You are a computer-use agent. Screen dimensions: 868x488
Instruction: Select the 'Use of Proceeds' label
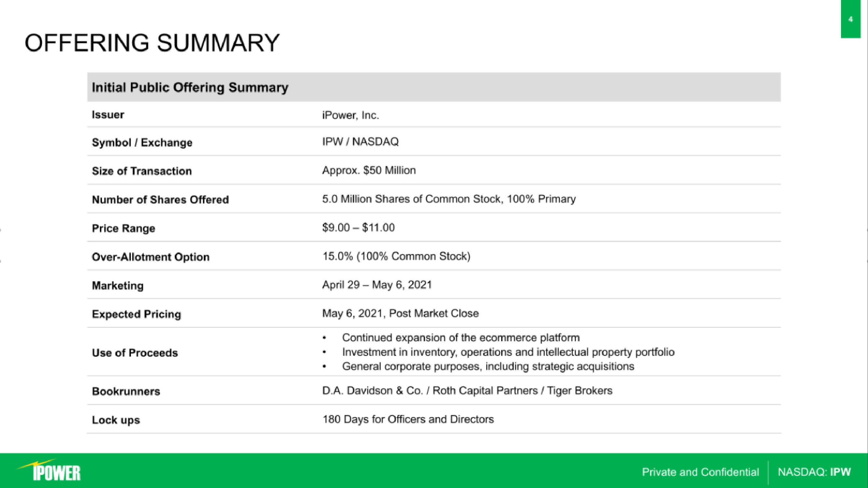click(x=135, y=353)
